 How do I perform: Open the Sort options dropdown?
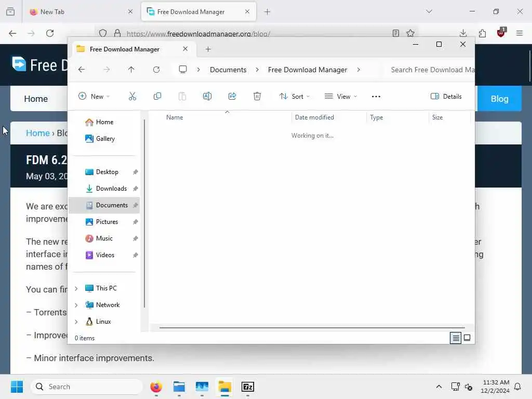295,96
